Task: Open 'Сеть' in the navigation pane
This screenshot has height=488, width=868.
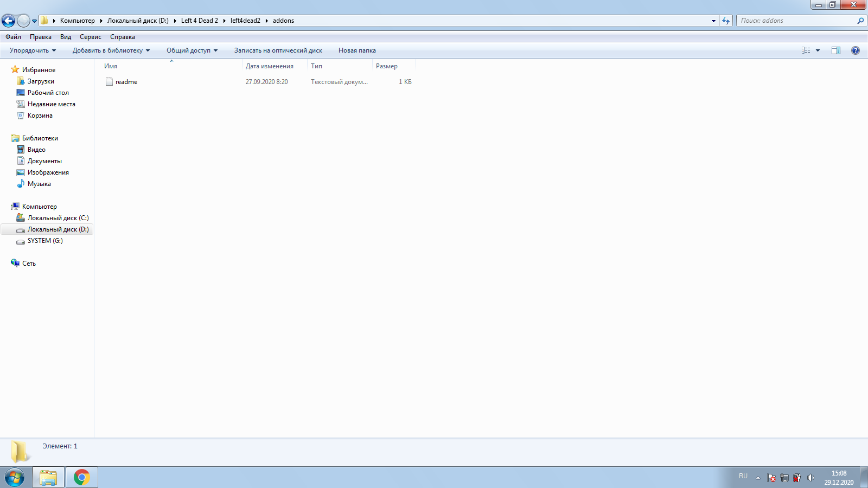Action: point(29,264)
